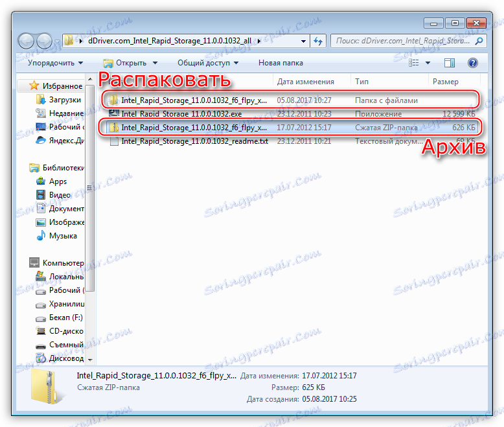Open the Музыка library
Screen dimensions: 504x427
(57, 236)
